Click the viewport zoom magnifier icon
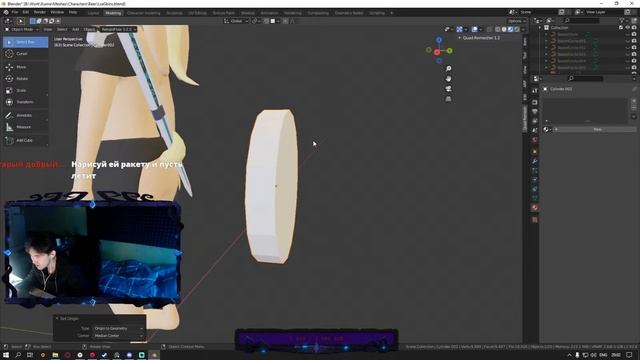Image resolution: width=640 pixels, height=360 pixels. click(448, 69)
